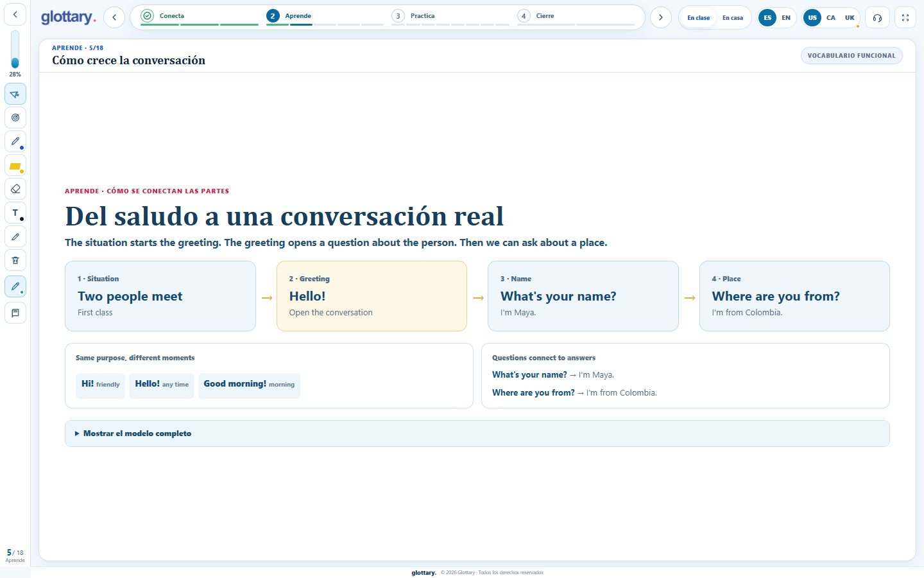Viewport: 924px width, 578px height.
Task: Click the Vocabulario Funcional badge
Action: (851, 56)
